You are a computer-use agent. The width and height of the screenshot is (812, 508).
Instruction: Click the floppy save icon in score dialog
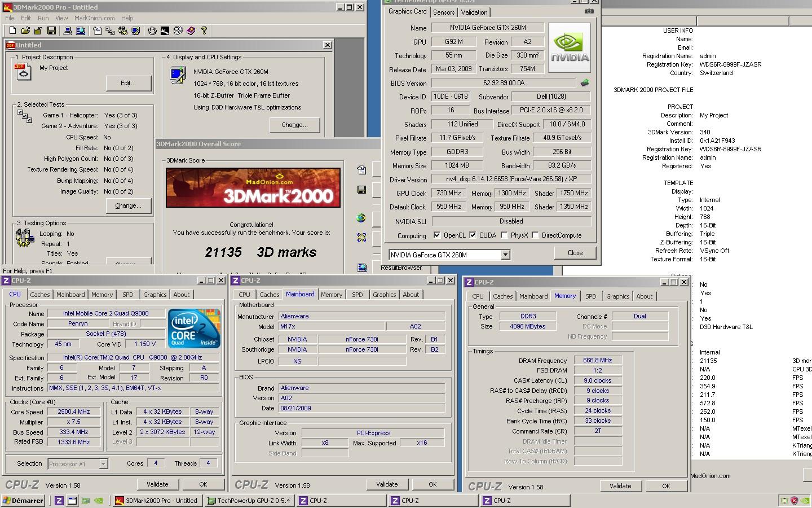(x=361, y=190)
